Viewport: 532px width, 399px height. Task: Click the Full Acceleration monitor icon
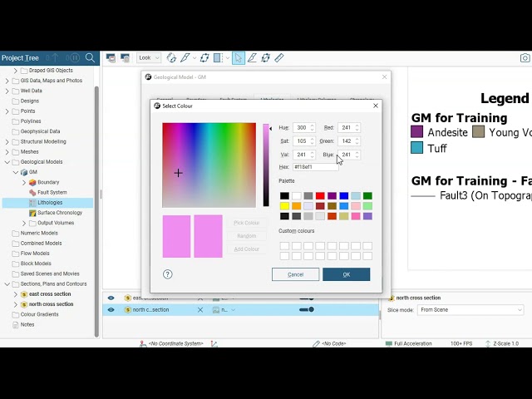[389, 343]
